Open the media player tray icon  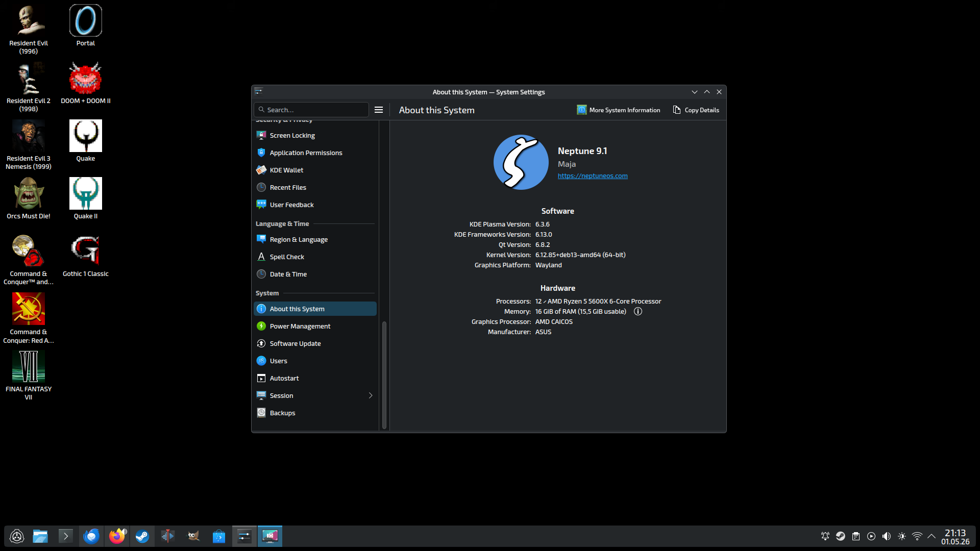click(871, 536)
